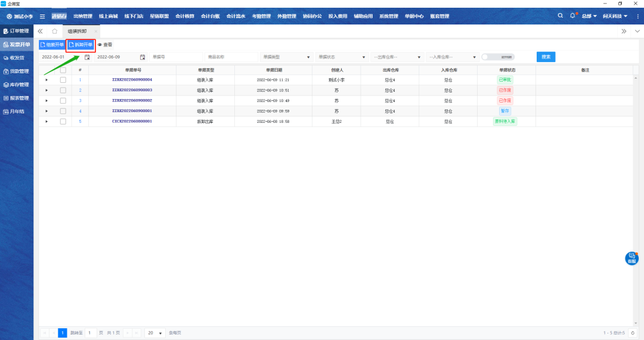Click the refresh icon at bottom right
Viewport: 644px width, 340px height.
pos(633,333)
